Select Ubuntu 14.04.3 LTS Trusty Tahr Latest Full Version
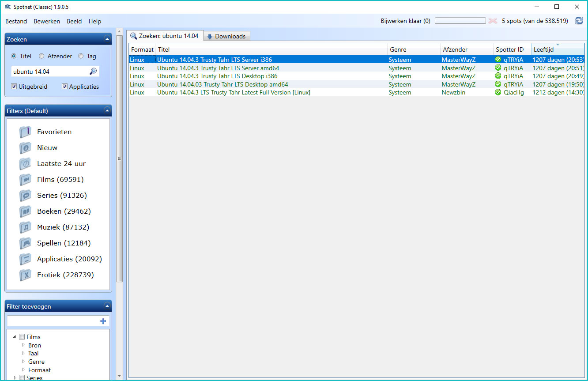 tap(234, 92)
